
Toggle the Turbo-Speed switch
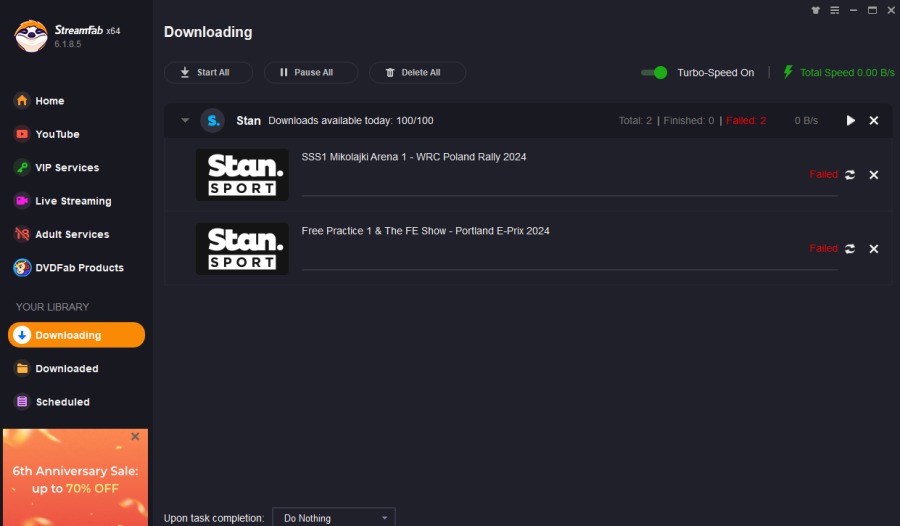click(x=654, y=72)
